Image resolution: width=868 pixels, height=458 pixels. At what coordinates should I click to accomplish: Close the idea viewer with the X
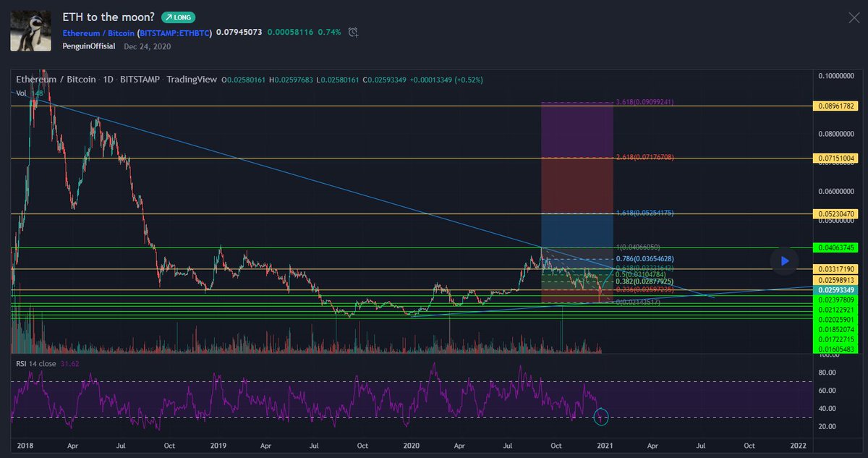[854, 17]
